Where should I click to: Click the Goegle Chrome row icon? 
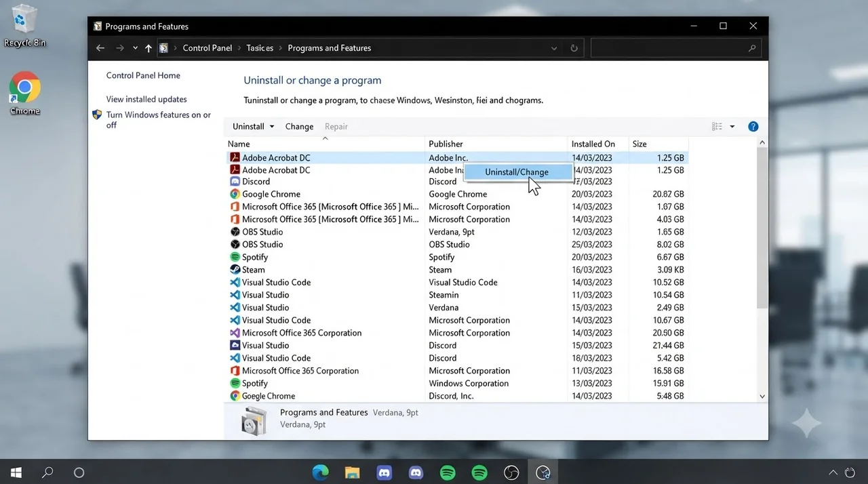point(235,396)
